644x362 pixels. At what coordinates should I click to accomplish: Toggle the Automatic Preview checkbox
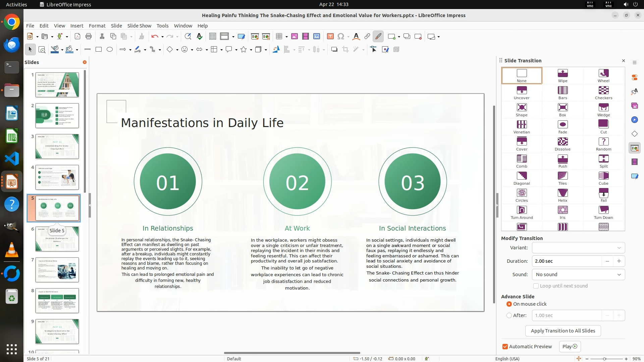coord(505,347)
